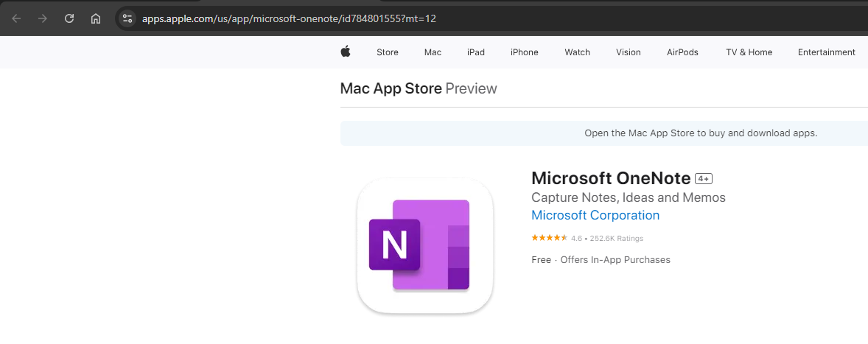The height and width of the screenshot is (344, 868).
Task: Click 'Capture Notes, Ideas and Memos' subtitle
Action: (629, 197)
